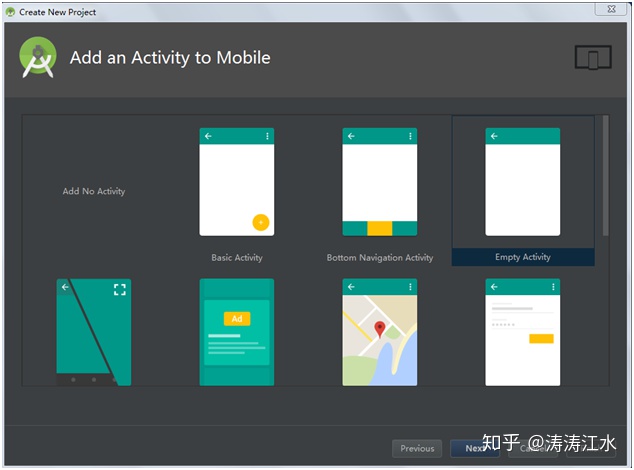
Task: Pick the Google Maps Activity template
Action: pyautogui.click(x=380, y=332)
